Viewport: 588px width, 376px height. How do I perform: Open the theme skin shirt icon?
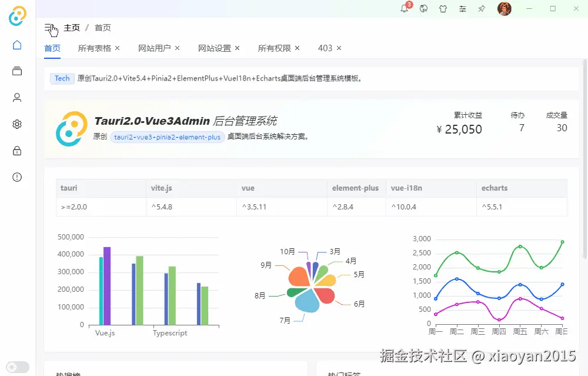click(443, 9)
